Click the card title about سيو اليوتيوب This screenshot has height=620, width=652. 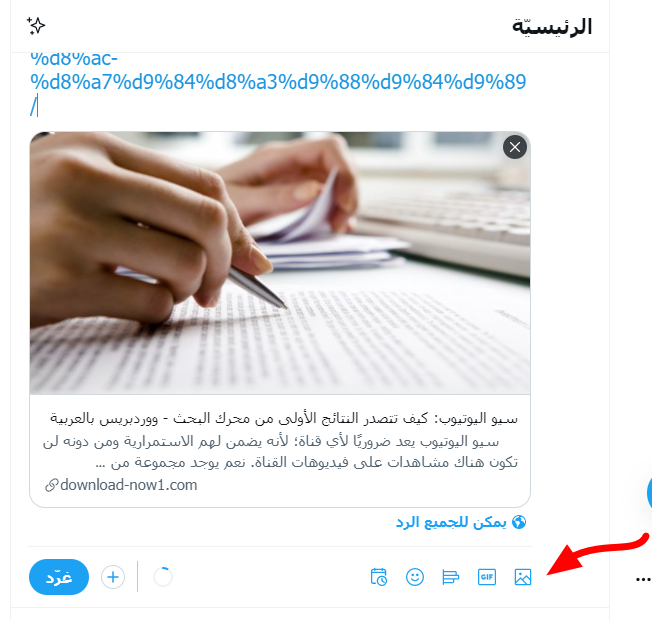[284, 418]
